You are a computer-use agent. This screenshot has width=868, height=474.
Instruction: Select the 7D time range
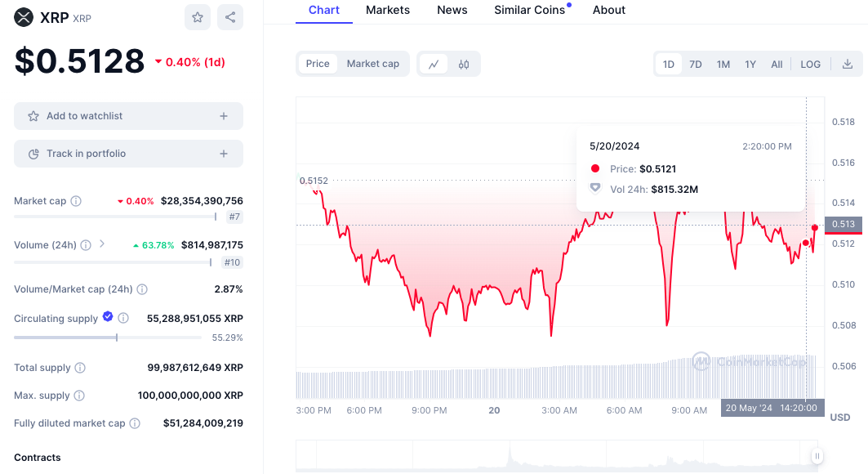pos(695,63)
